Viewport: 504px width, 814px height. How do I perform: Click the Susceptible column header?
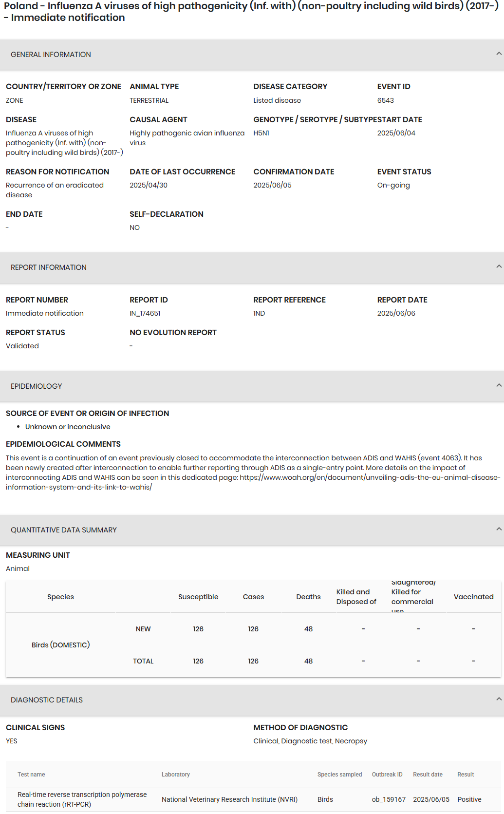pyautogui.click(x=198, y=597)
